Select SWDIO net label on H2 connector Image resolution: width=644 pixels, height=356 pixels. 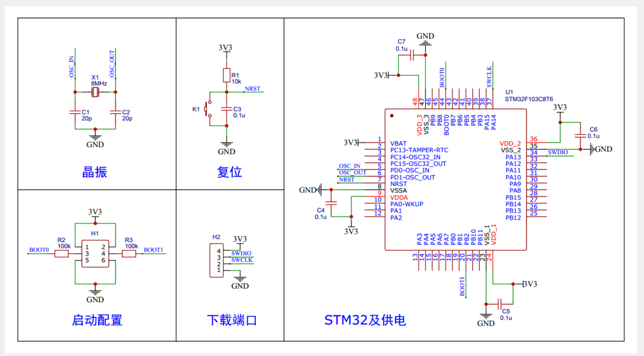(241, 254)
